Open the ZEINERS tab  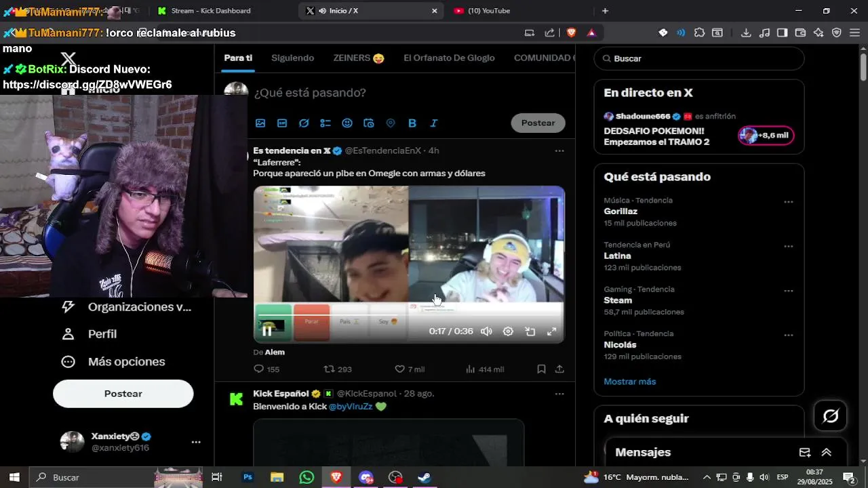pos(359,58)
